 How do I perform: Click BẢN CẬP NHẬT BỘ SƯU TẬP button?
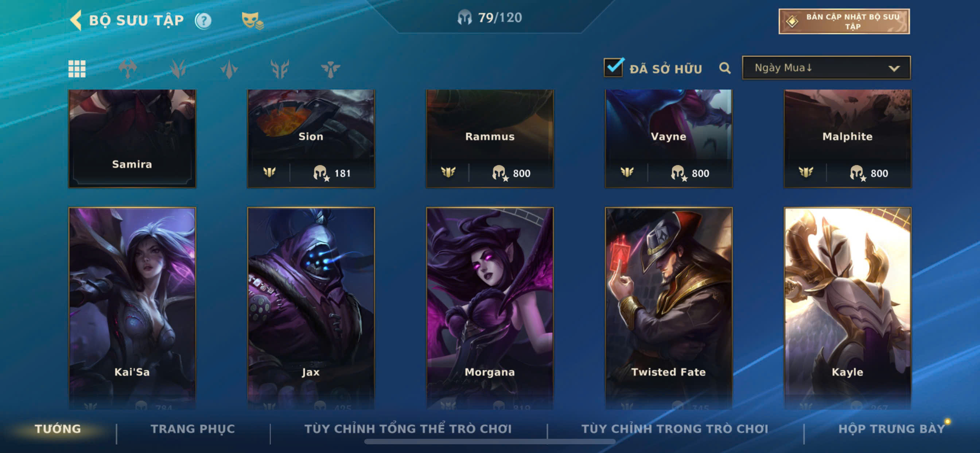click(844, 21)
